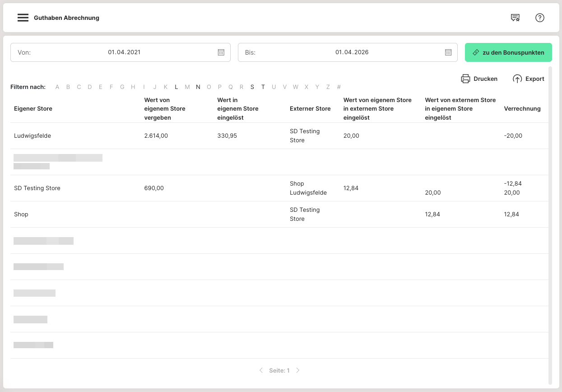The image size is (562, 392).
Task: Click the Verrechnung column header
Action: coord(522,109)
